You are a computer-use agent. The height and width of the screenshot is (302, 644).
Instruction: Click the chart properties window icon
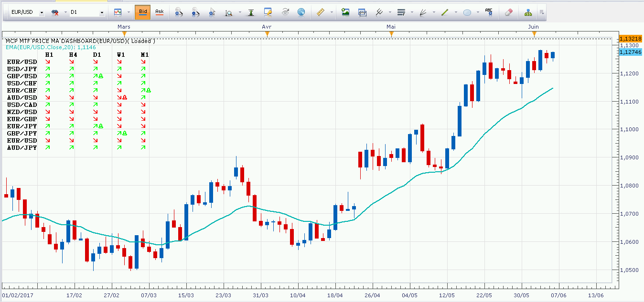(x=269, y=12)
